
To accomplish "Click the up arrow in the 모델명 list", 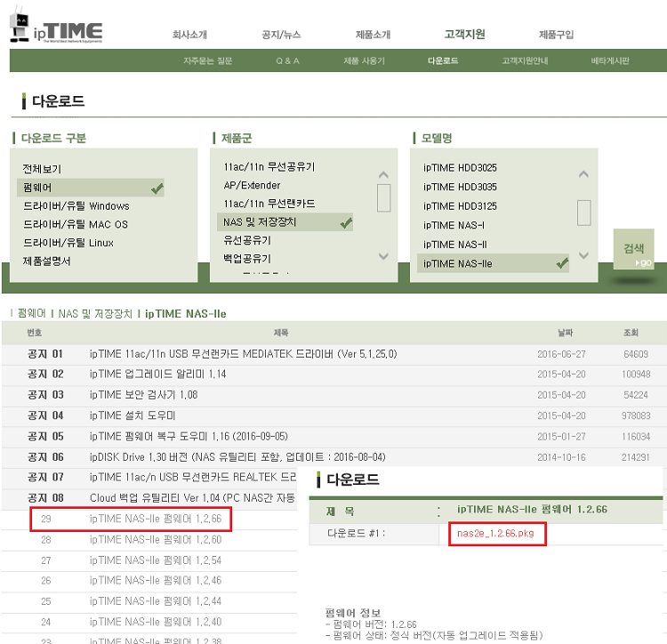I will pyautogui.click(x=583, y=174).
